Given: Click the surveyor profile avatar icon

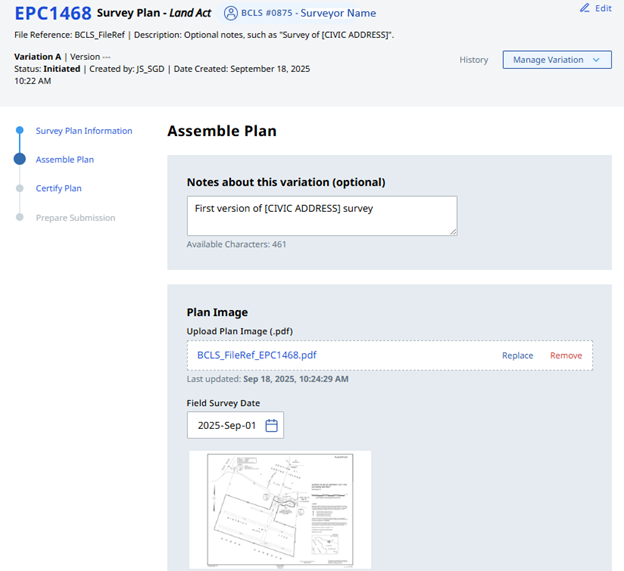Looking at the screenshot, I should pyautogui.click(x=231, y=13).
